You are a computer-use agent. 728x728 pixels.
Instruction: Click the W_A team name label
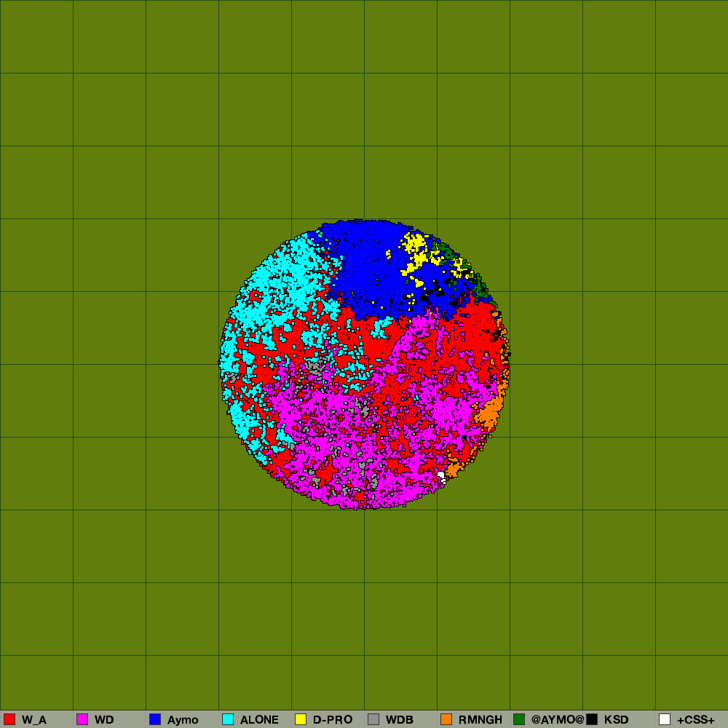click(34, 720)
